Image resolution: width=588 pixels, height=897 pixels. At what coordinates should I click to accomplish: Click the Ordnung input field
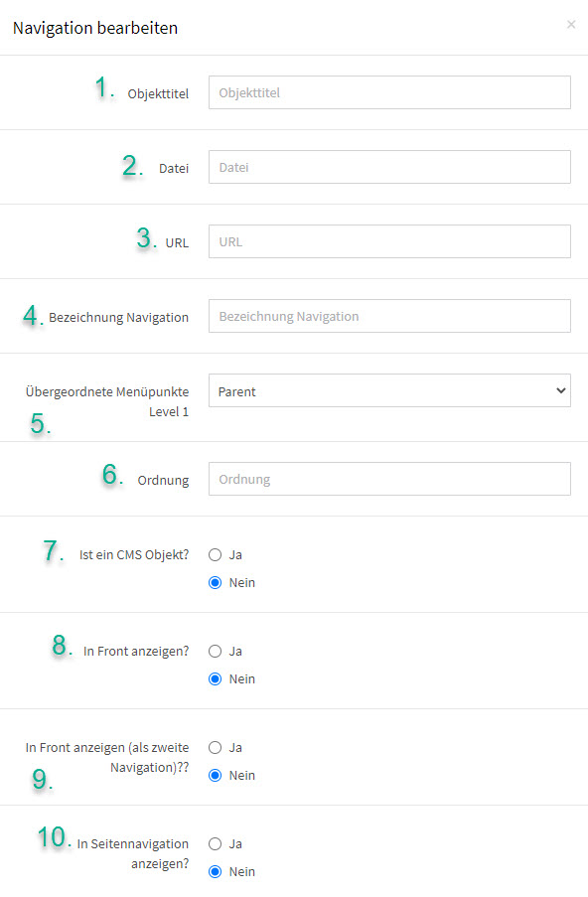click(x=389, y=479)
